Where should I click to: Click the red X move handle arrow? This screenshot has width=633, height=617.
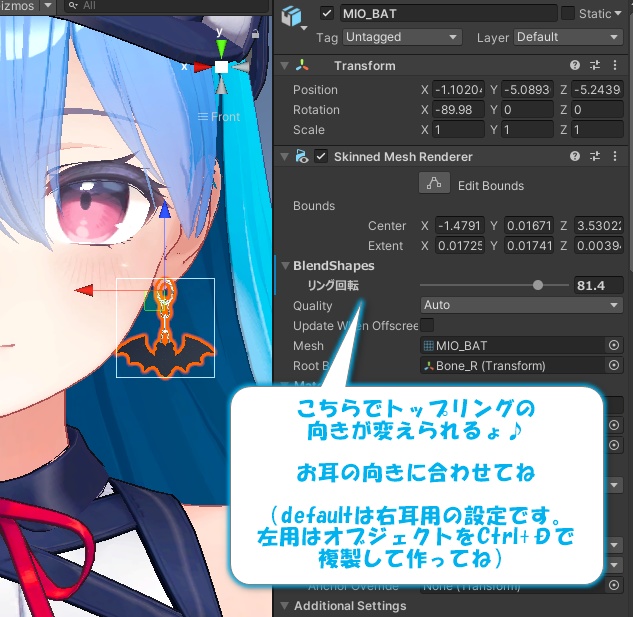point(84,290)
